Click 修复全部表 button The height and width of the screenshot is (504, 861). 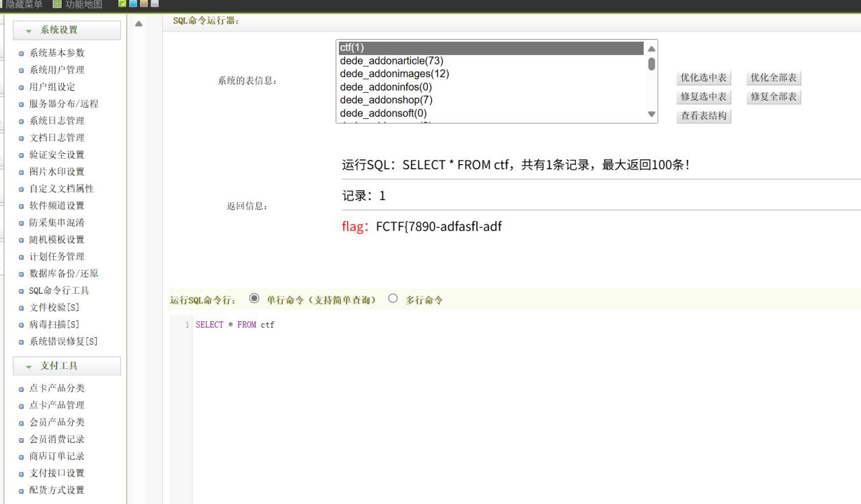[x=774, y=97]
